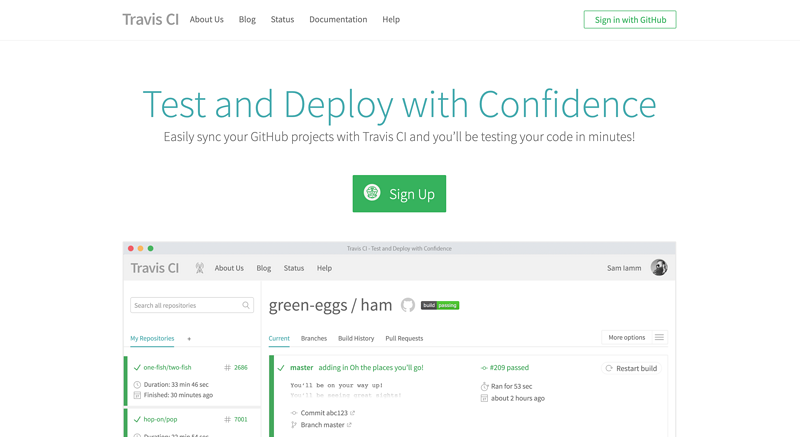
Task: Click Help in the mockup header
Action: pos(324,268)
